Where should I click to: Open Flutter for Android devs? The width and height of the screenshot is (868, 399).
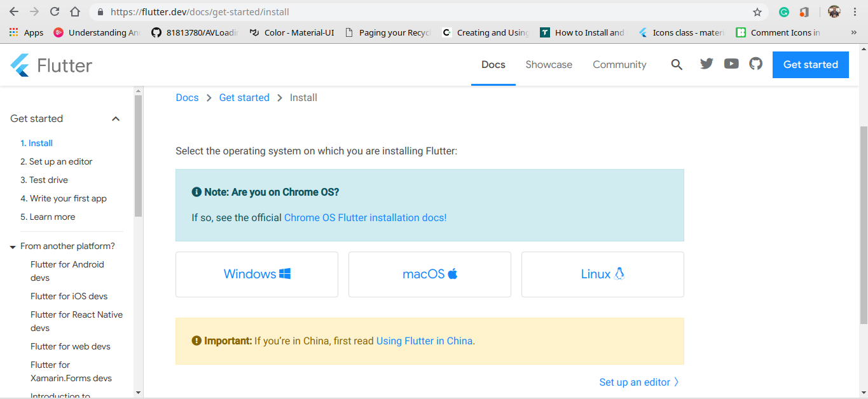(x=67, y=271)
